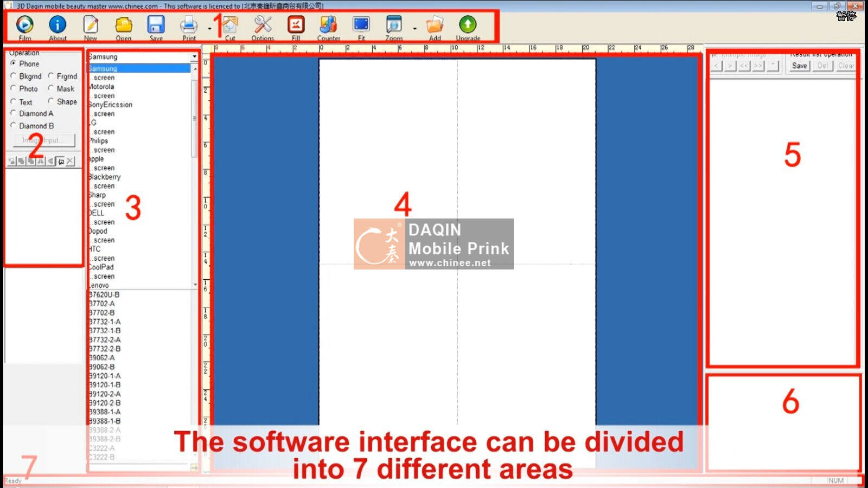Select Philips in the brand list
Viewport: 868px width, 488px height.
[98, 141]
